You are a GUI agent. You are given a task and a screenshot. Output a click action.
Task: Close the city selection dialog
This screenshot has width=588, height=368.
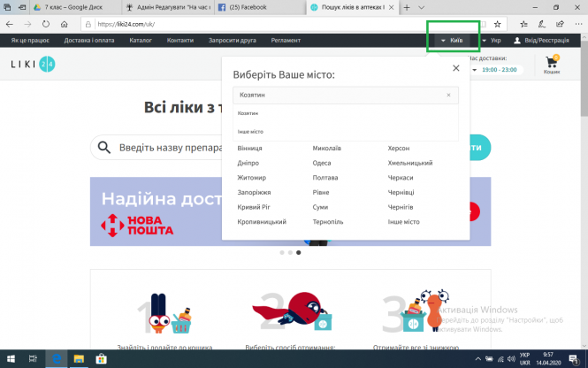[x=455, y=68]
